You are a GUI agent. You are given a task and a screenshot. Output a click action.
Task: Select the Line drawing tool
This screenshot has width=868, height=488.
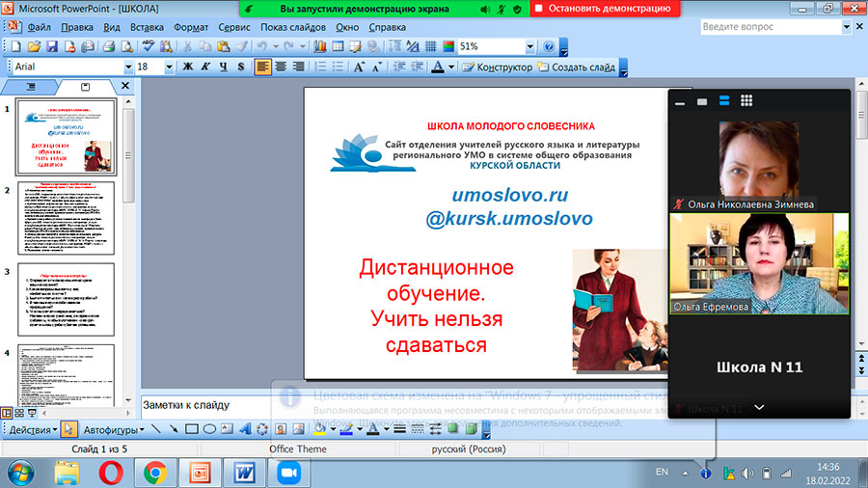156,429
